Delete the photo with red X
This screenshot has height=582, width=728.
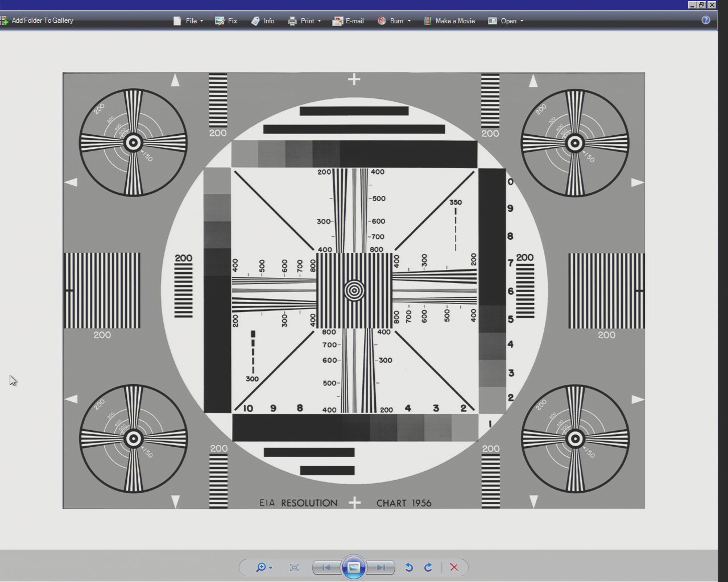click(454, 567)
